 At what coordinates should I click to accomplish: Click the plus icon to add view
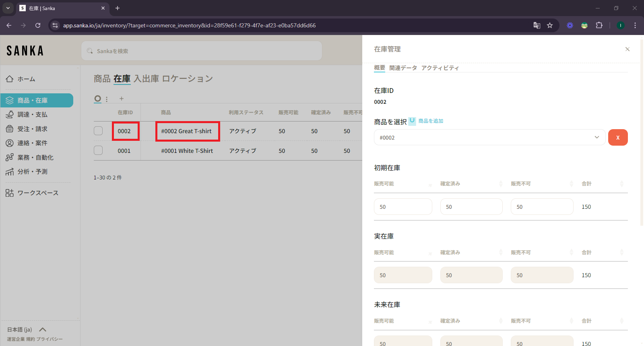[122, 99]
